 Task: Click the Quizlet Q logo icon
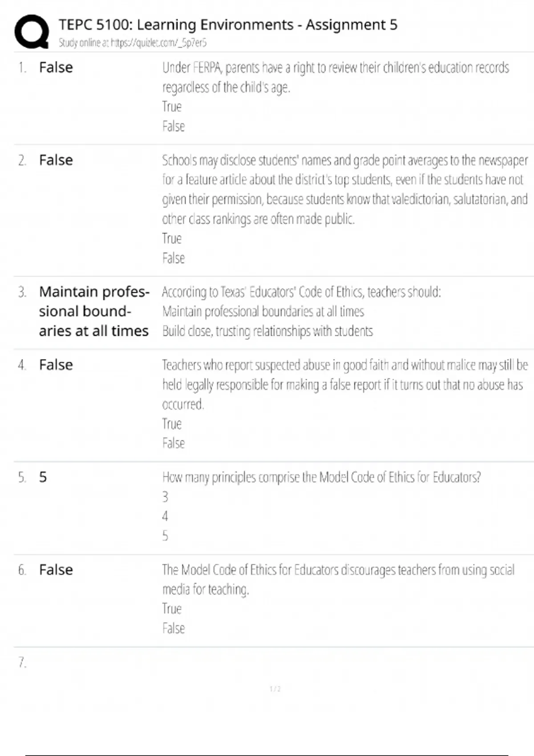click(32, 32)
